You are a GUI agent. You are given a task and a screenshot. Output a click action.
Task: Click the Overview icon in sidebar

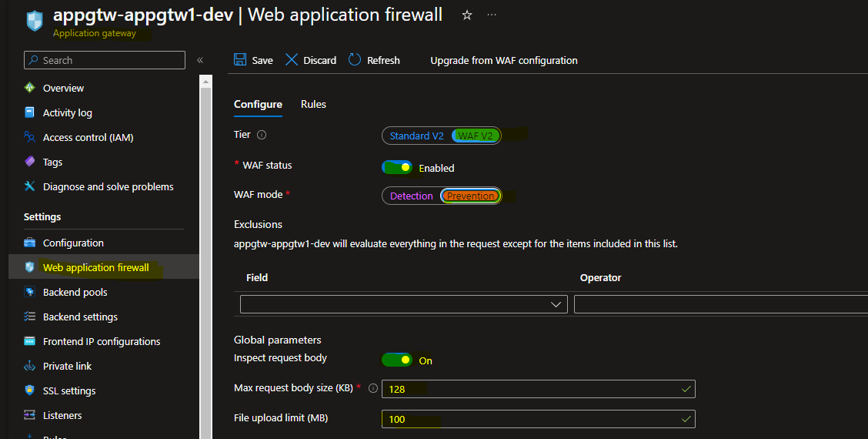[30, 88]
